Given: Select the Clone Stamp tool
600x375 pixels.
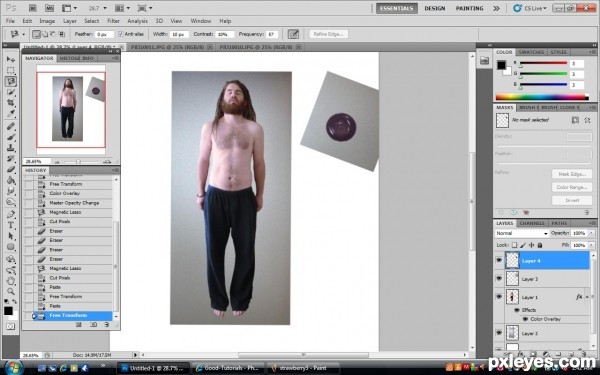Looking at the screenshot, I should (x=11, y=148).
